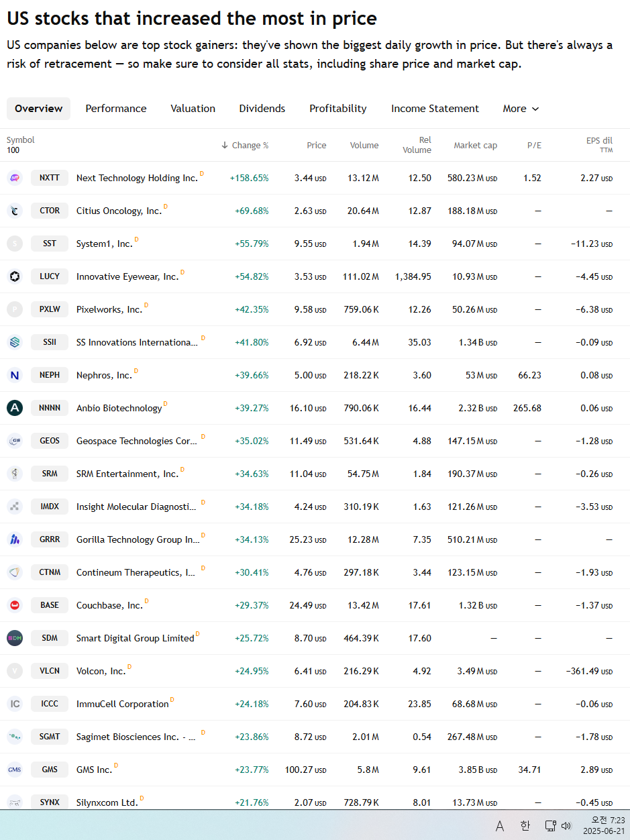Click the Insight Molecular Diagnostics logo icon

pyautogui.click(x=15, y=507)
